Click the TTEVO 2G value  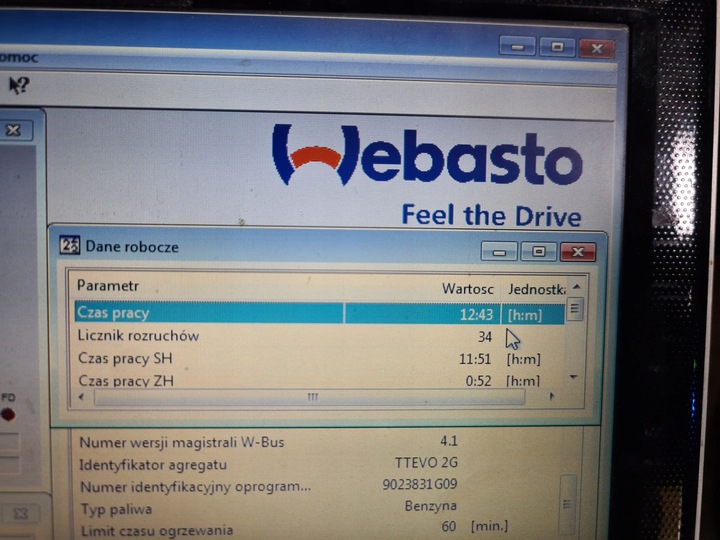coord(426,462)
